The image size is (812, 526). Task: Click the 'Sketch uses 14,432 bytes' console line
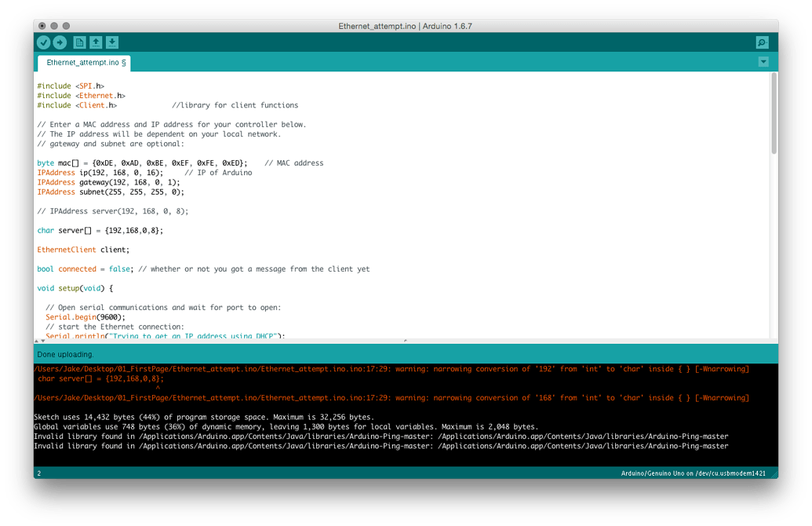point(204,417)
